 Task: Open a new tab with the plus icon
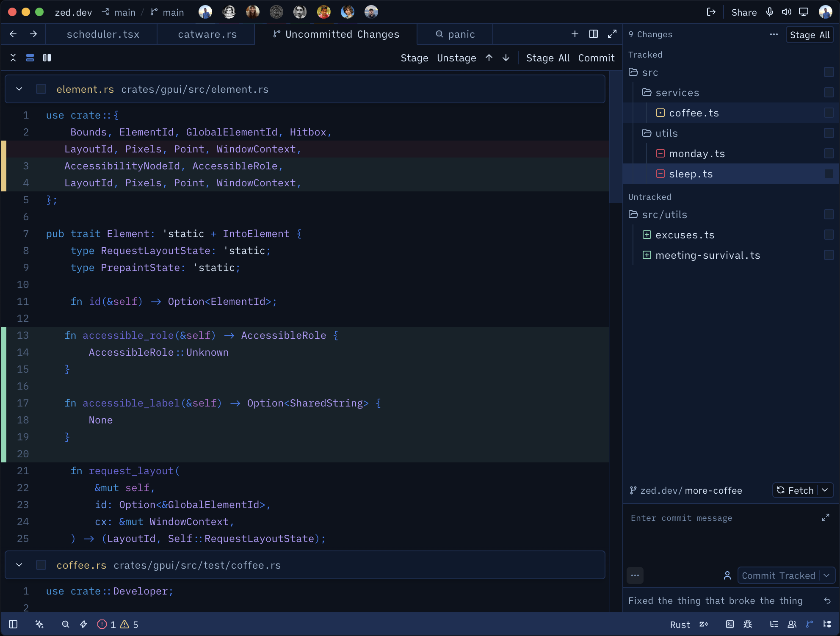click(575, 34)
